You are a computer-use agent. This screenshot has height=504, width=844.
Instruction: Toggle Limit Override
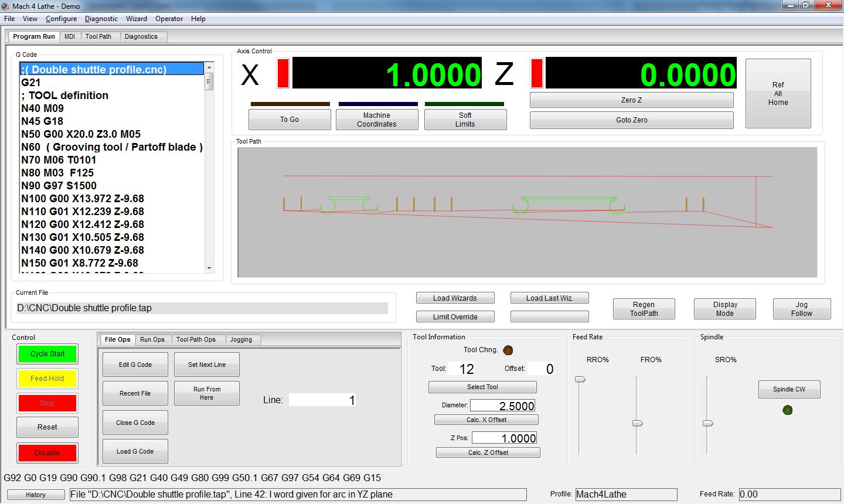[455, 317]
